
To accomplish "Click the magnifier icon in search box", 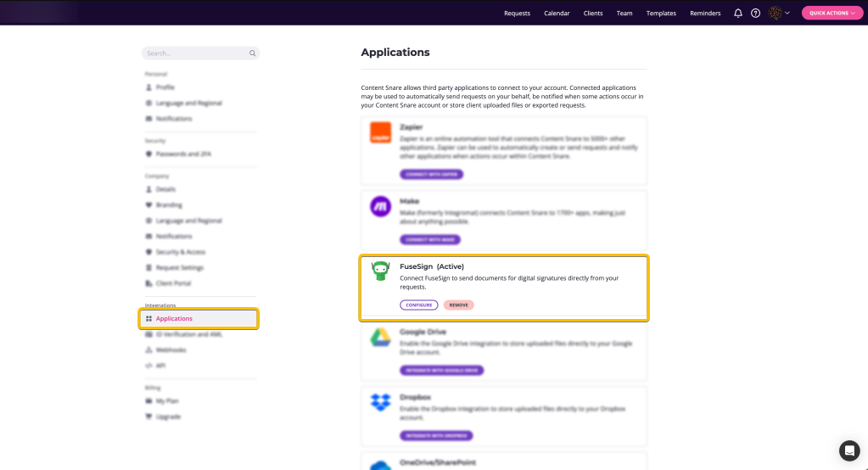I will click(x=253, y=53).
